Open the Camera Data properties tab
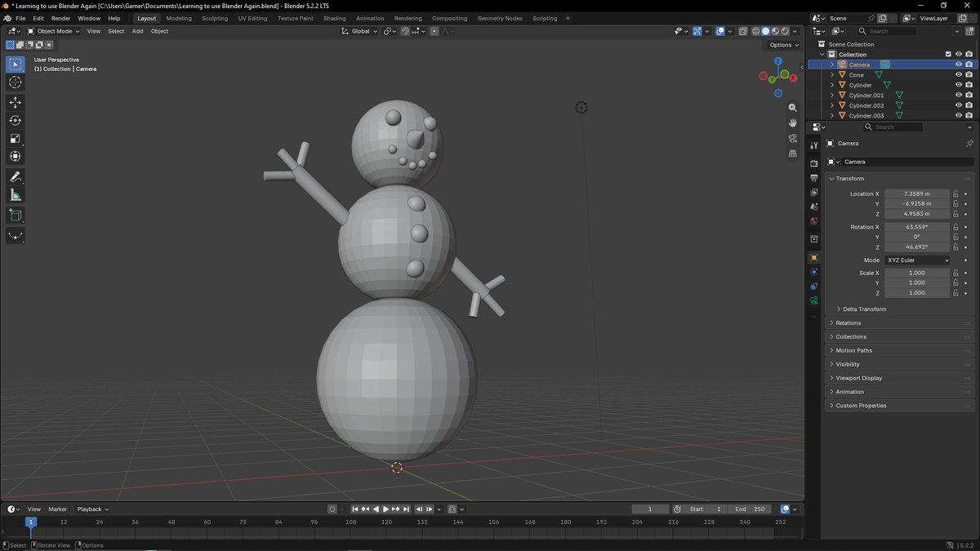 point(814,301)
